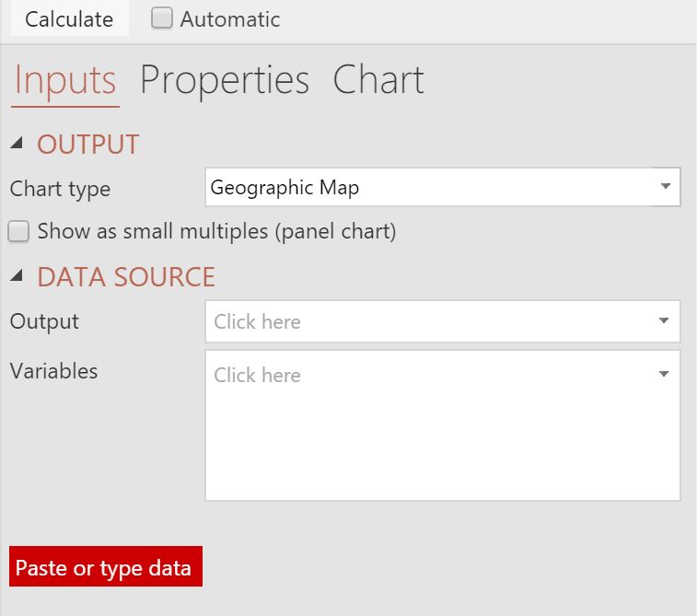This screenshot has width=697, height=616.
Task: Click the OUTPUT section heading
Action: pos(88,145)
